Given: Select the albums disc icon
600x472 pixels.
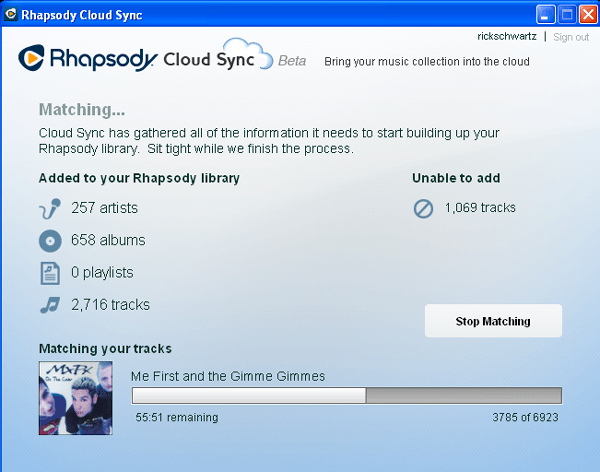Looking at the screenshot, I should [x=50, y=241].
